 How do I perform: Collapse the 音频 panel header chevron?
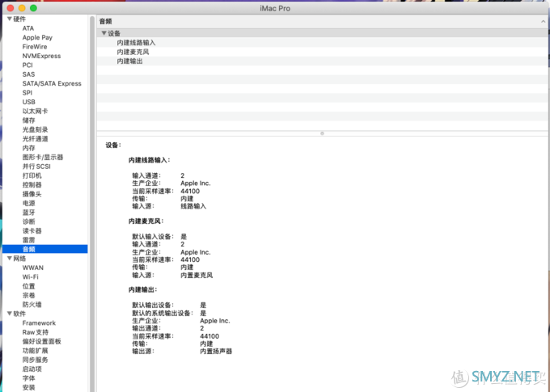point(543,21)
